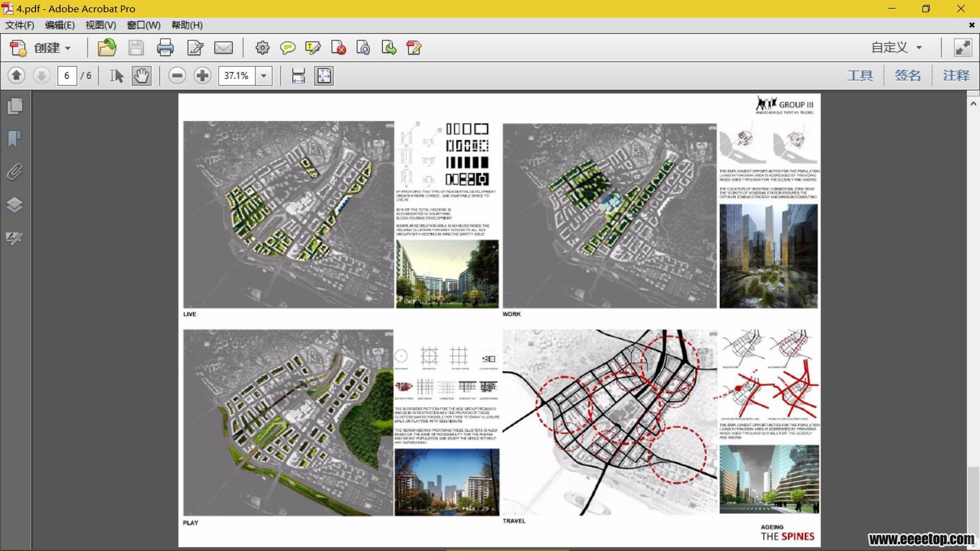The width and height of the screenshot is (980, 551).
Task: Open the 工具 pane
Action: tap(860, 75)
